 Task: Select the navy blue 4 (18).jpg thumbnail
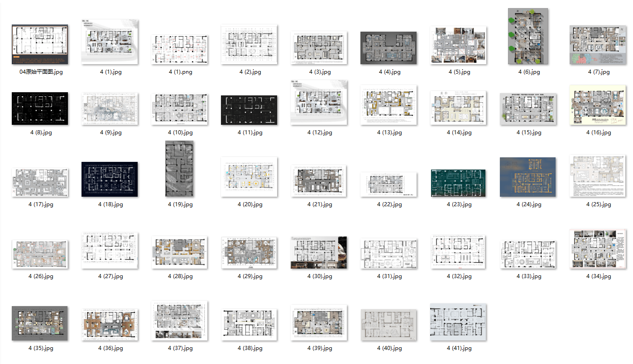point(110,179)
